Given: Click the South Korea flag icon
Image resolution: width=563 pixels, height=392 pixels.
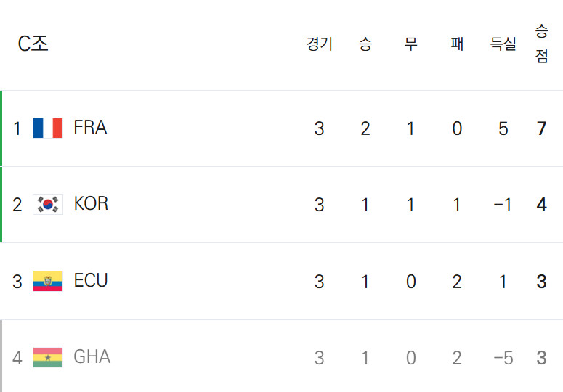Looking at the screenshot, I should 48,205.
